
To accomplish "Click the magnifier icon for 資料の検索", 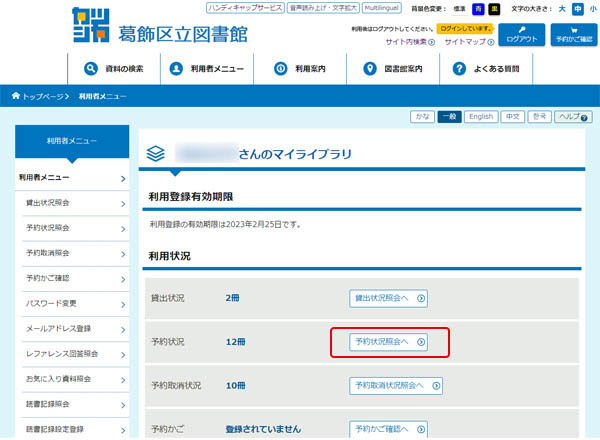I will coord(91,68).
